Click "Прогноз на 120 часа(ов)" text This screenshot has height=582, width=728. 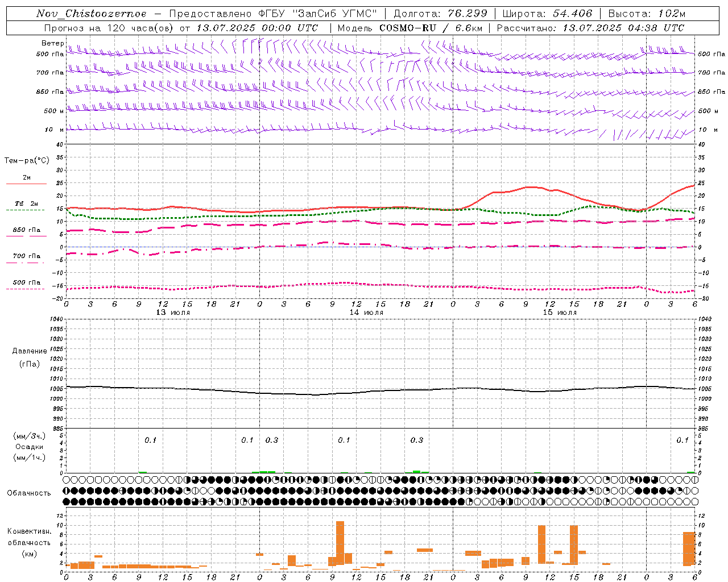click(109, 28)
